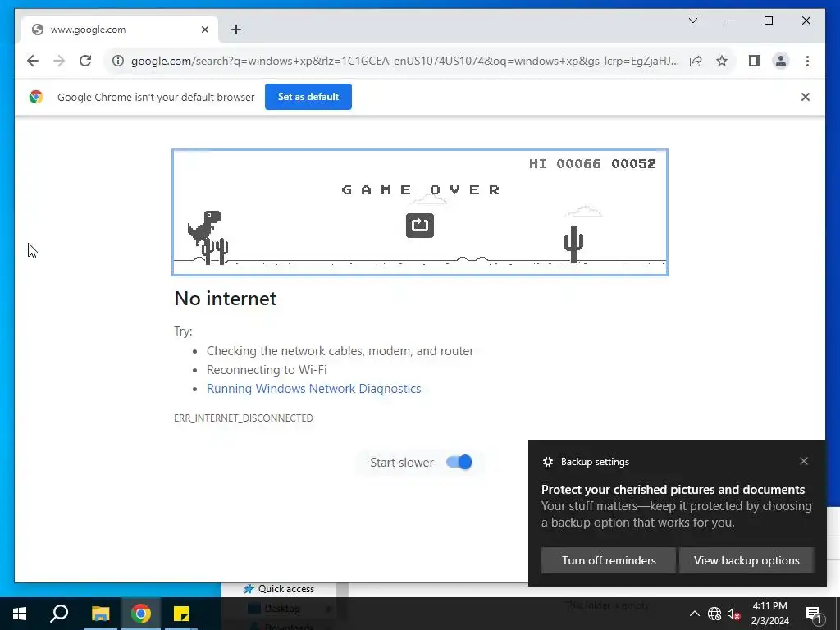
Task: Dismiss the default browser infobar
Action: 806,97
